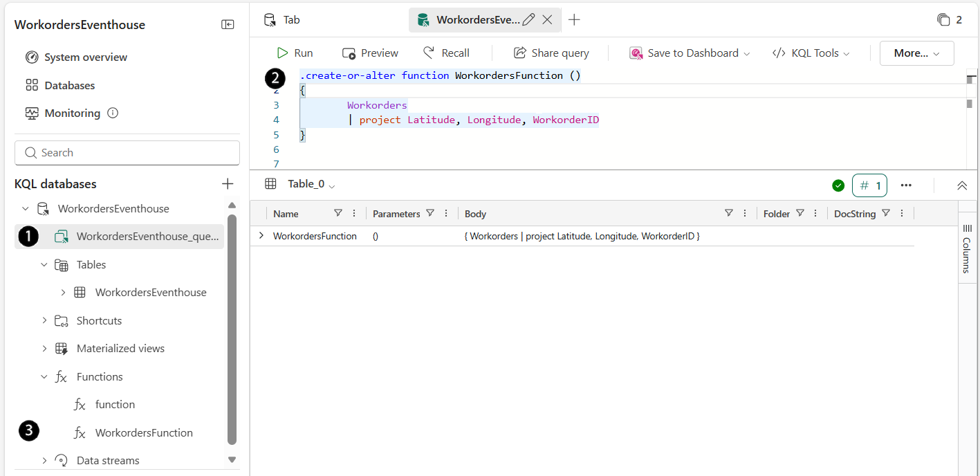Image resolution: width=980 pixels, height=476 pixels.
Task: Open the KQL Tools icon
Action: tap(779, 53)
